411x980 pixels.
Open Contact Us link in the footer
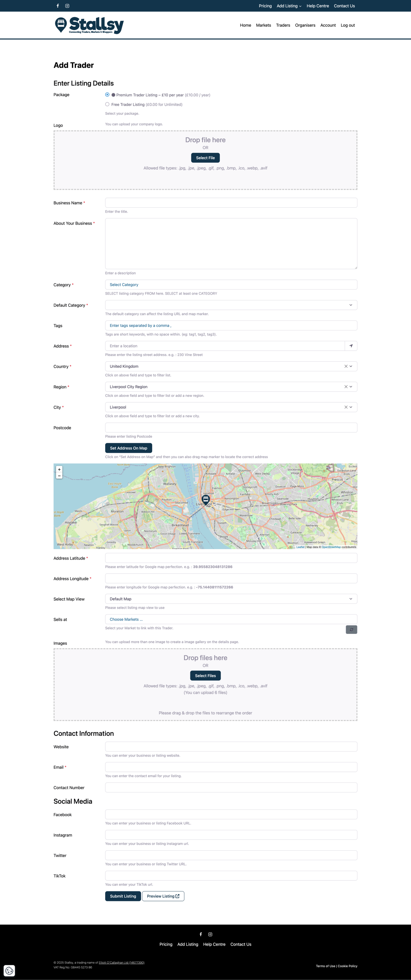[241, 944]
